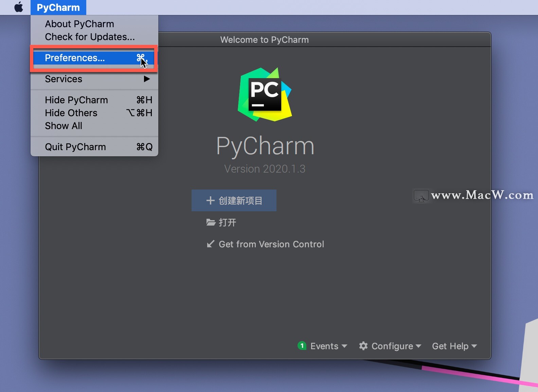
Task: Click the Version 2020.1.3 text
Action: [x=265, y=169]
